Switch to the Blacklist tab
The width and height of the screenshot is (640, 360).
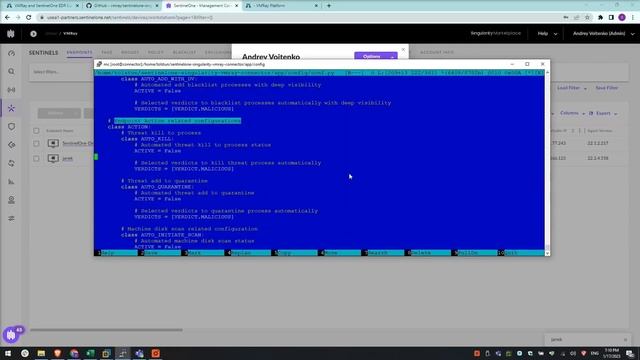point(184,53)
